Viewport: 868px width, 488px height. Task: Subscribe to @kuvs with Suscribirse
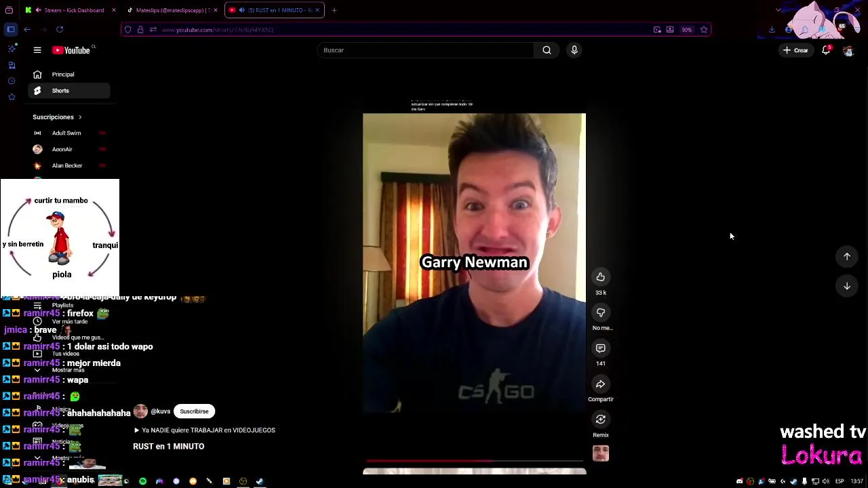[x=194, y=411]
